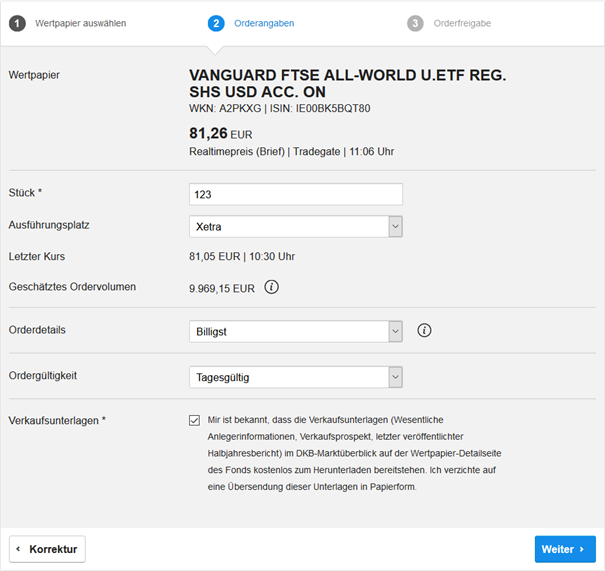Click the step 3 circle icon

(x=415, y=23)
